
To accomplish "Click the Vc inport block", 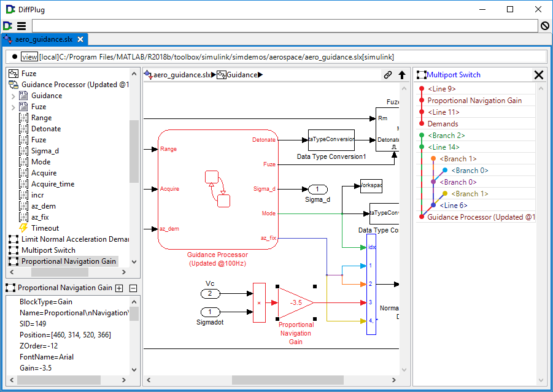I will (x=210, y=293).
